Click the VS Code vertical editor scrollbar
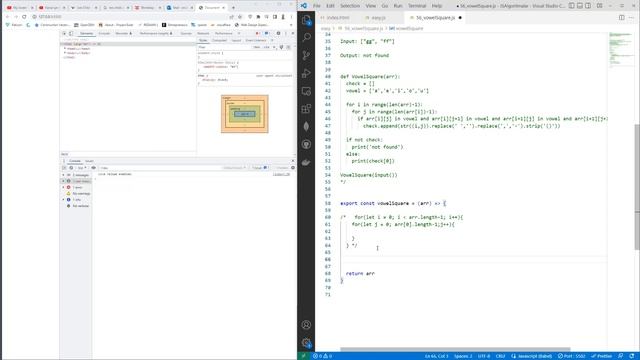Viewport: 640px width, 360px height. (x=637, y=186)
